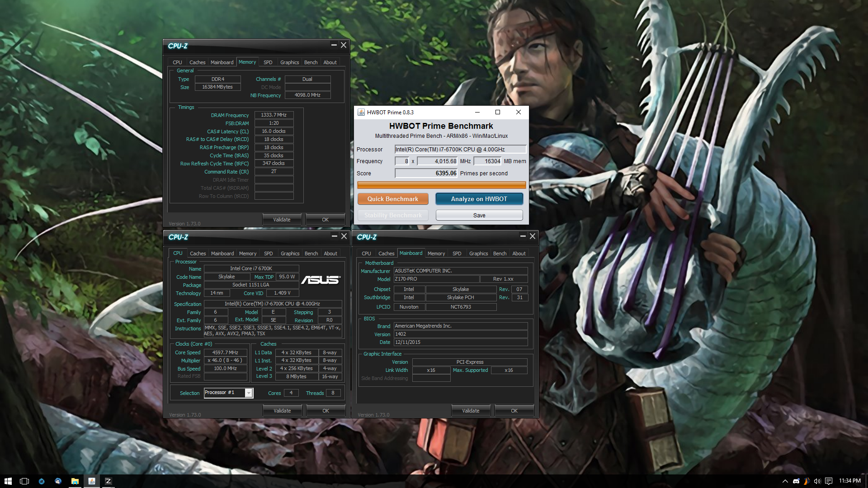Screen dimensions: 868x488
Task: Click the DRAM Frequency value 1333.7 MHz
Action: [274, 115]
